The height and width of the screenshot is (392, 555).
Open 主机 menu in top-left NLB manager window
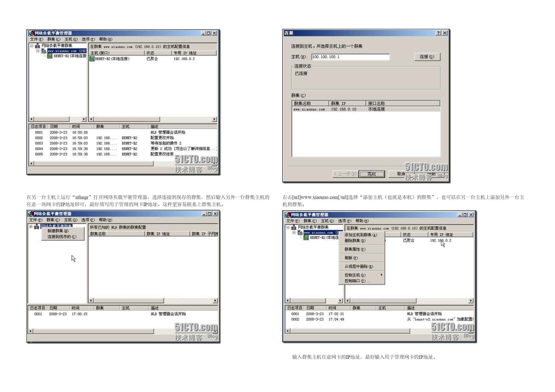click(x=71, y=39)
